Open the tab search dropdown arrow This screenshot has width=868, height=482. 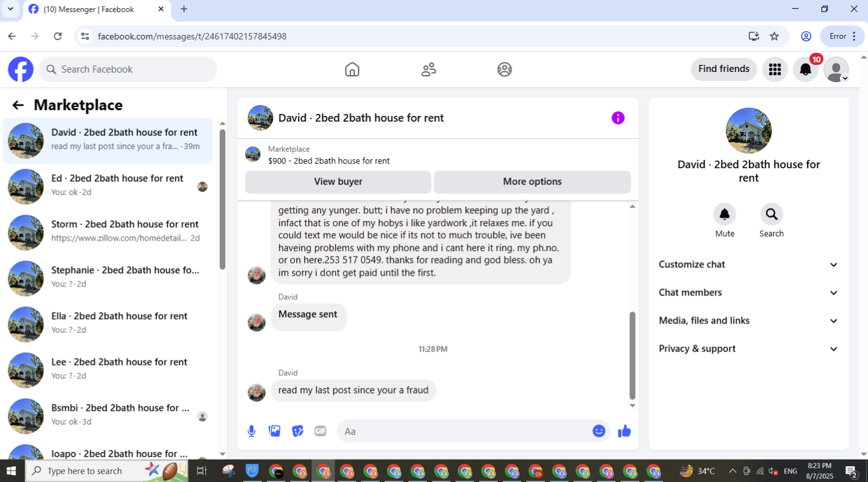(10, 9)
